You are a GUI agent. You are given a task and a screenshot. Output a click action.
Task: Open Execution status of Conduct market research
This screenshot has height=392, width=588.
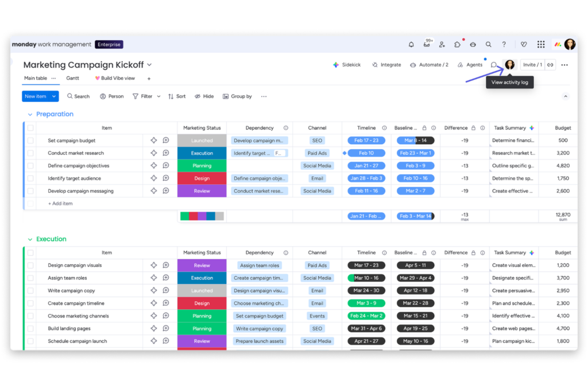pos(202,153)
